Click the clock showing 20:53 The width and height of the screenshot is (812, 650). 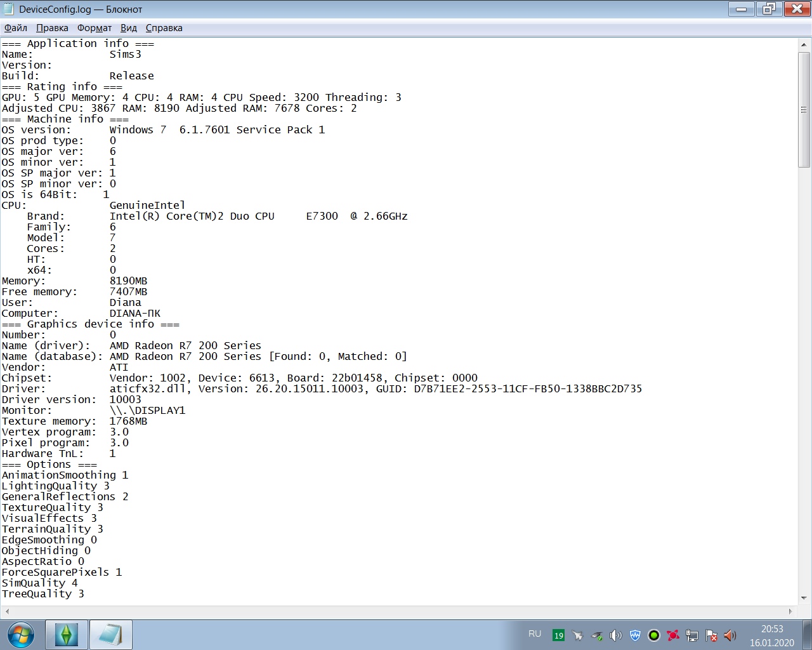tap(772, 635)
